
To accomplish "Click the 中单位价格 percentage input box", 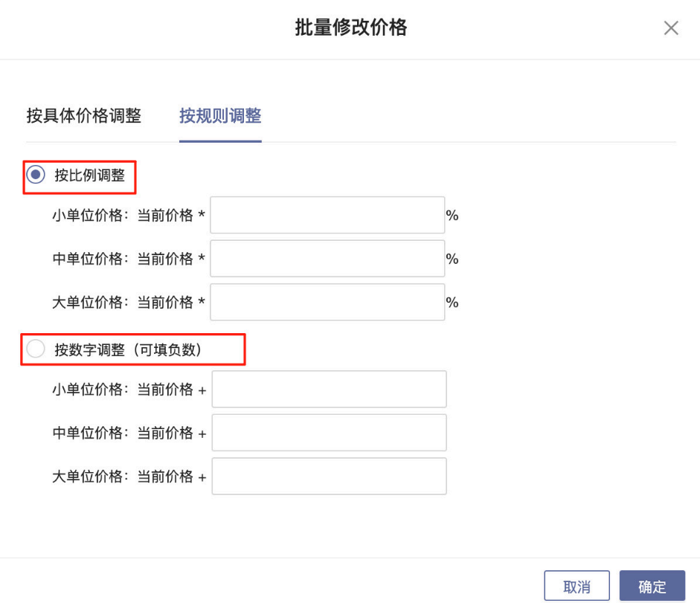I will tap(327, 259).
